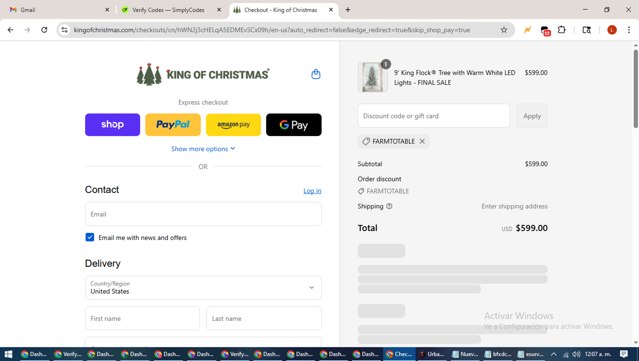Click the Enter shipping address text

(x=514, y=206)
